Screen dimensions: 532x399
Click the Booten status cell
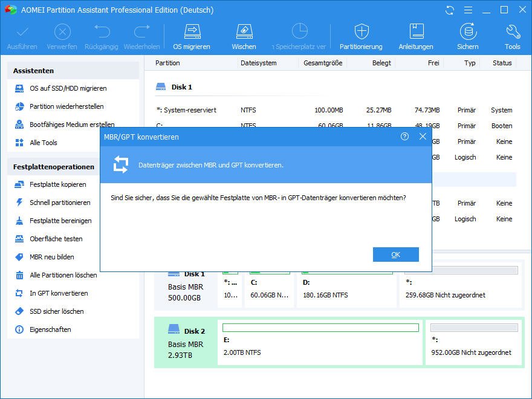(x=502, y=126)
